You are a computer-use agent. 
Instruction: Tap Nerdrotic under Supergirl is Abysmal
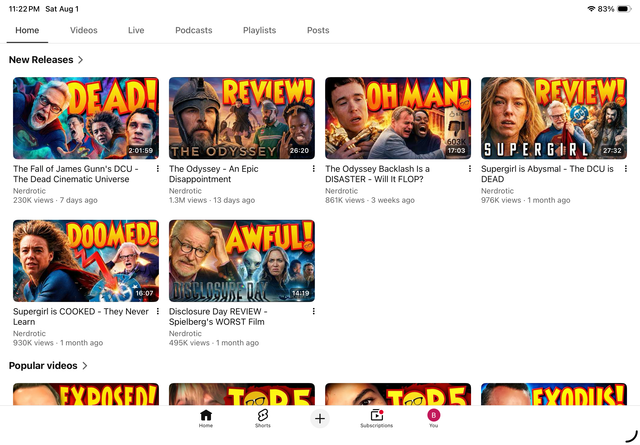[497, 191]
